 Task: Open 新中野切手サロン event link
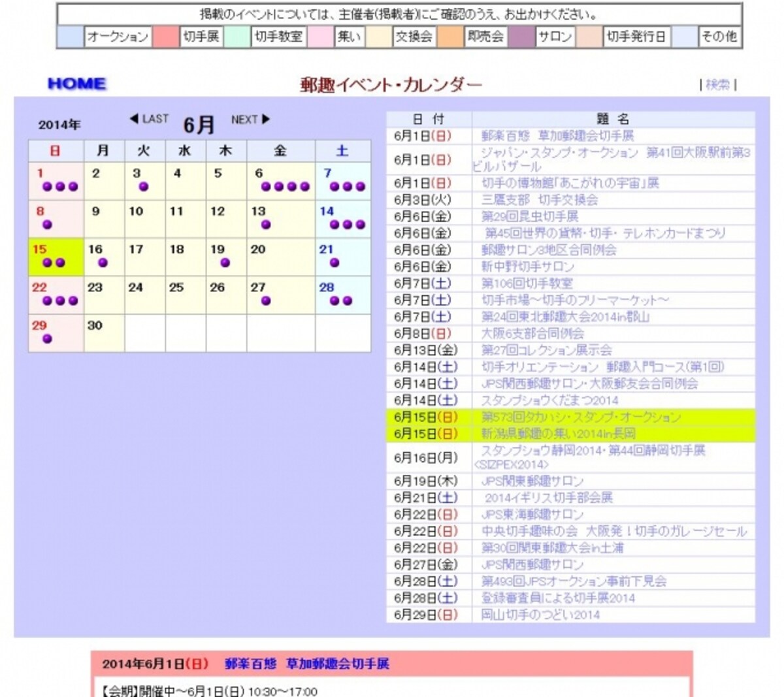528,267
